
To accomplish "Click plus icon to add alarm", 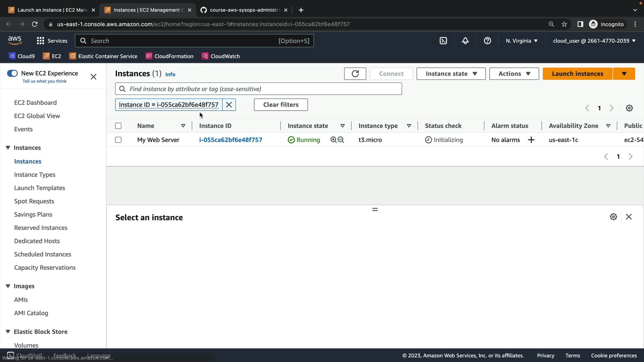I will (531, 140).
